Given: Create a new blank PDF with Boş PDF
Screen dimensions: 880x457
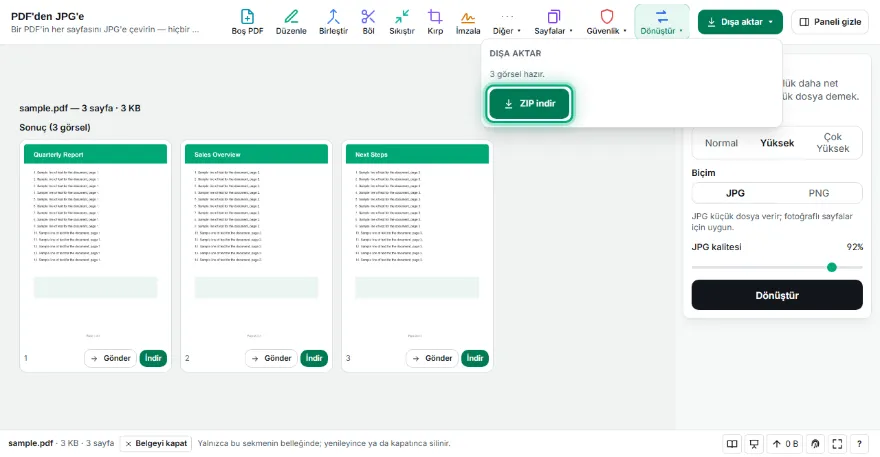Looking at the screenshot, I should pyautogui.click(x=247, y=22).
